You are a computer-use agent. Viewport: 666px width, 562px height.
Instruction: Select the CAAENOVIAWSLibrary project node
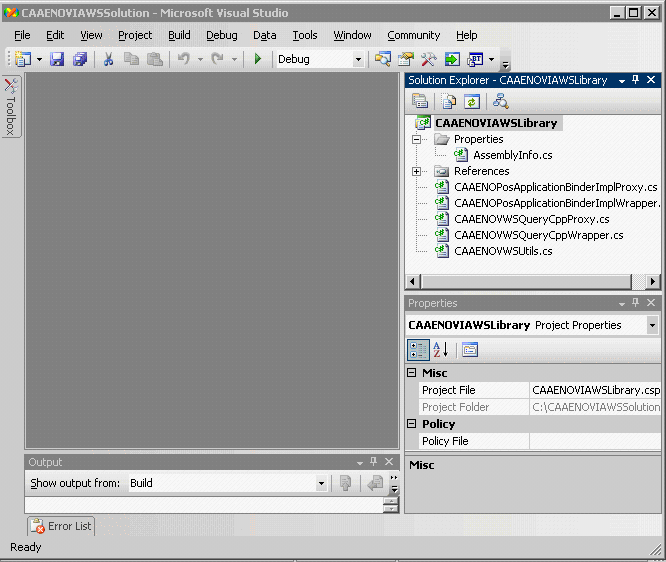[496, 123]
